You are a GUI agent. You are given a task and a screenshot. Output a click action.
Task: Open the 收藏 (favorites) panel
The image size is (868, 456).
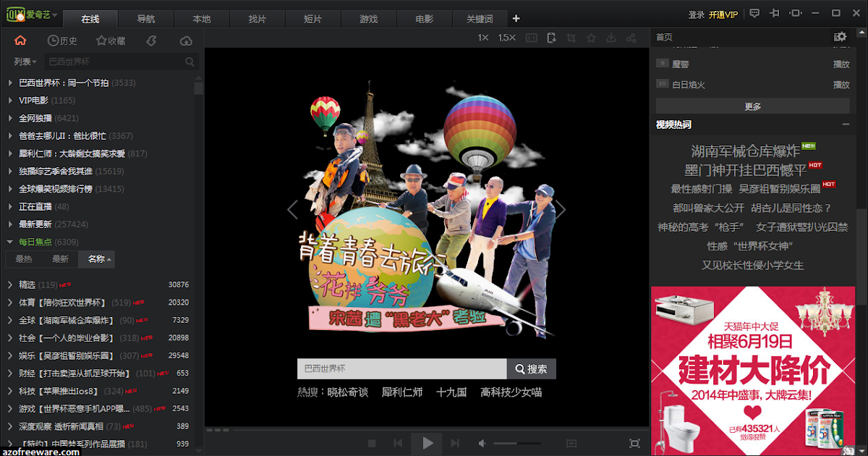click(109, 41)
